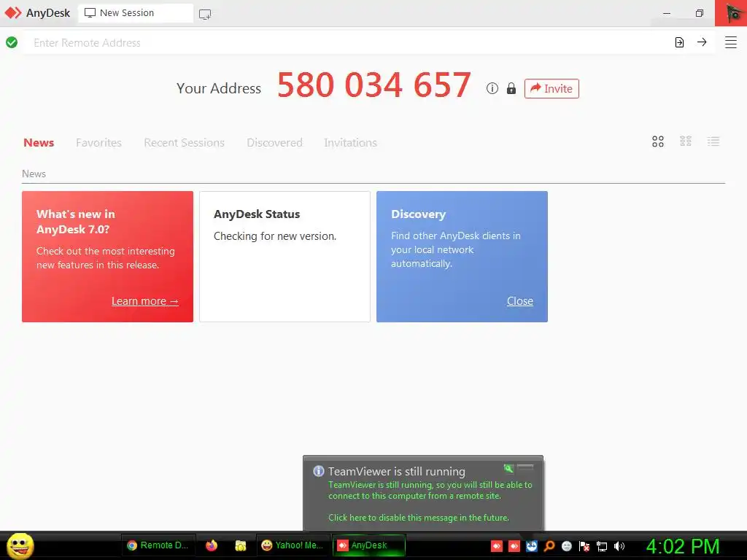Select the New Session tab
This screenshot has height=560, width=747.
pyautogui.click(x=136, y=13)
